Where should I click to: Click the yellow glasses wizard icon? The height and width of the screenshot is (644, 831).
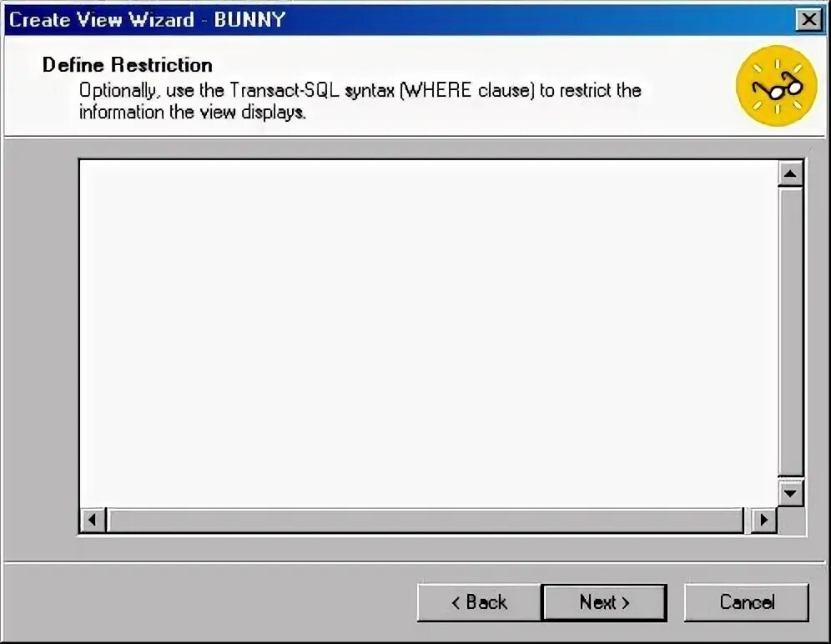click(x=777, y=86)
